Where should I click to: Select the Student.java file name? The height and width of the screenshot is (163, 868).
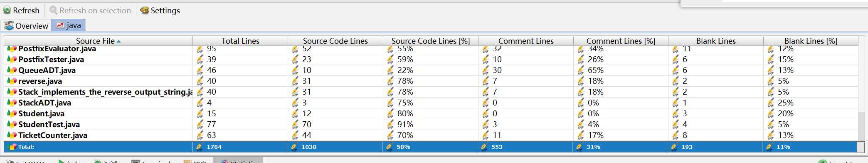(x=41, y=113)
